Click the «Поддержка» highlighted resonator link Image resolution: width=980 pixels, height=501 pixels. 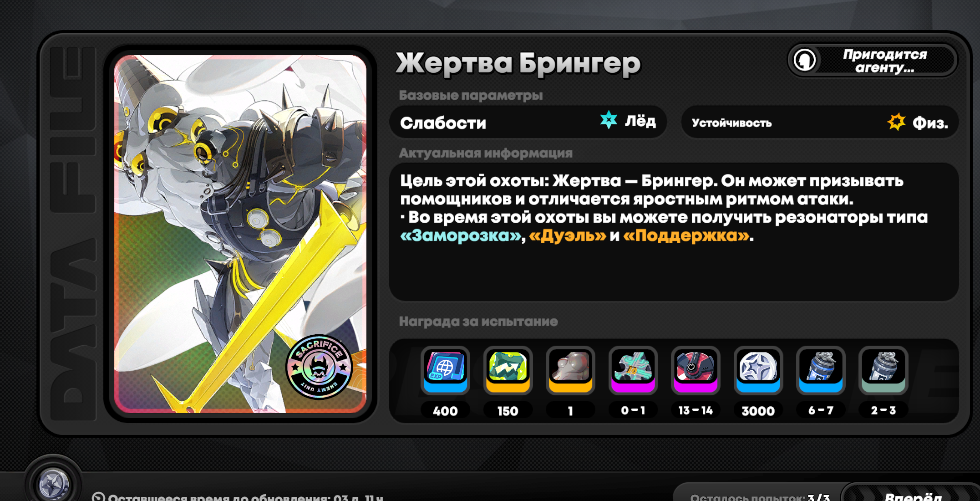point(686,235)
